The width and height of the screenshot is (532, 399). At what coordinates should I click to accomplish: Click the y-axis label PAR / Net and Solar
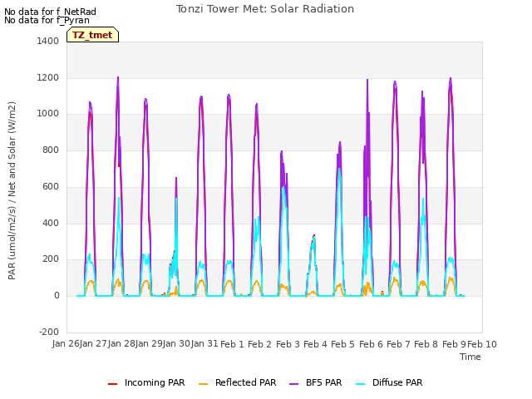[12, 190]
